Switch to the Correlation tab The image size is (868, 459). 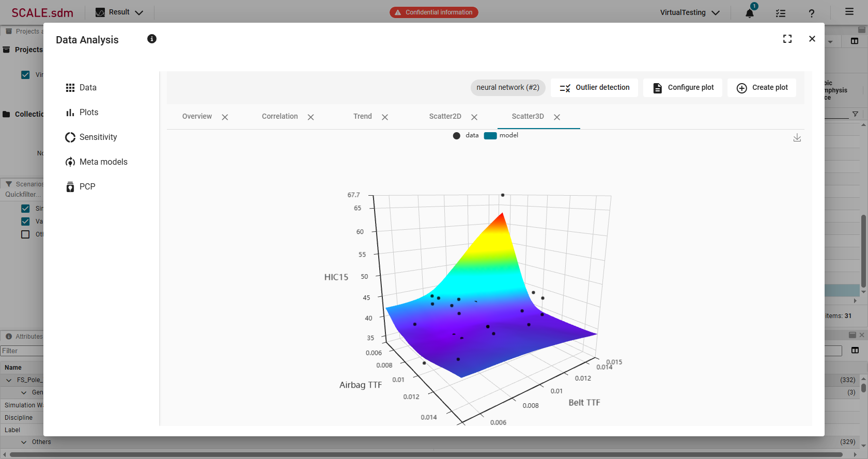pos(280,117)
